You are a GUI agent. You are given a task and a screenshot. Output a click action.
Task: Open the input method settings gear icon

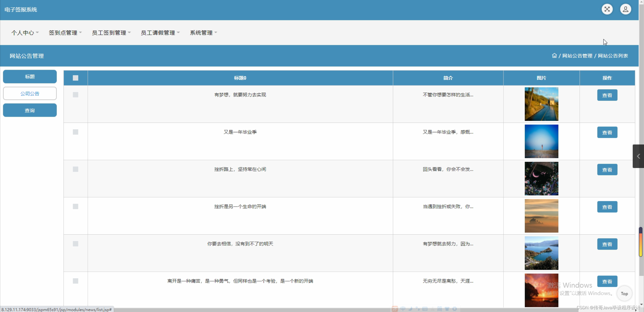455,309
